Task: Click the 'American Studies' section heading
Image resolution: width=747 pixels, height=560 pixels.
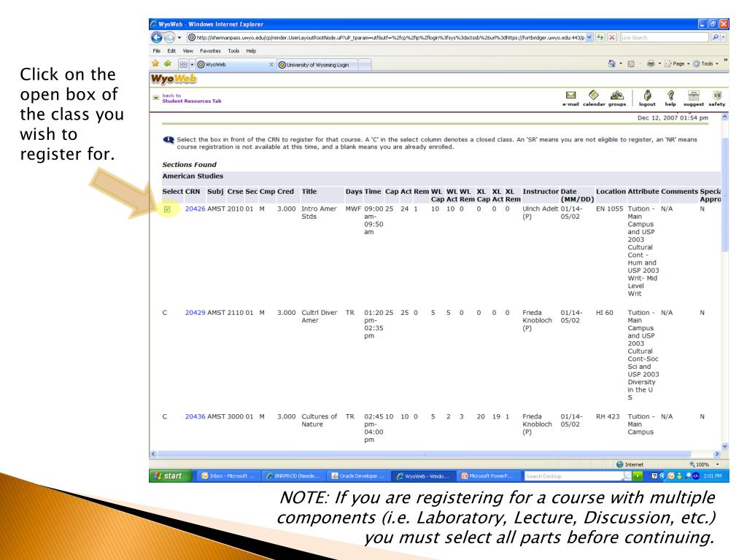Action: coord(193,176)
